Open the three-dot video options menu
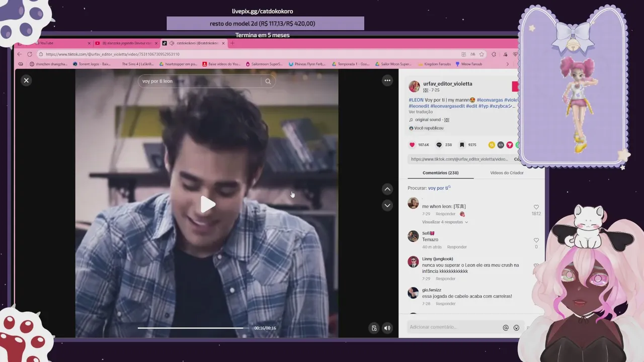Screen dimensions: 644x362 (x=387, y=80)
